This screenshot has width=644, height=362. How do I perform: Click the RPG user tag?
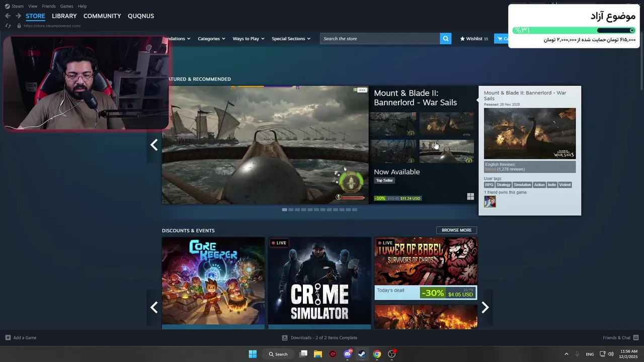489,185
